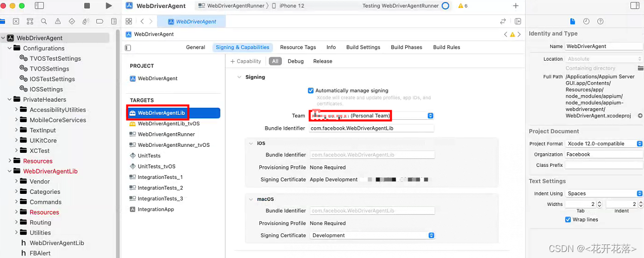Collapse the Configurations folder
The height and width of the screenshot is (258, 644).
click(x=10, y=48)
